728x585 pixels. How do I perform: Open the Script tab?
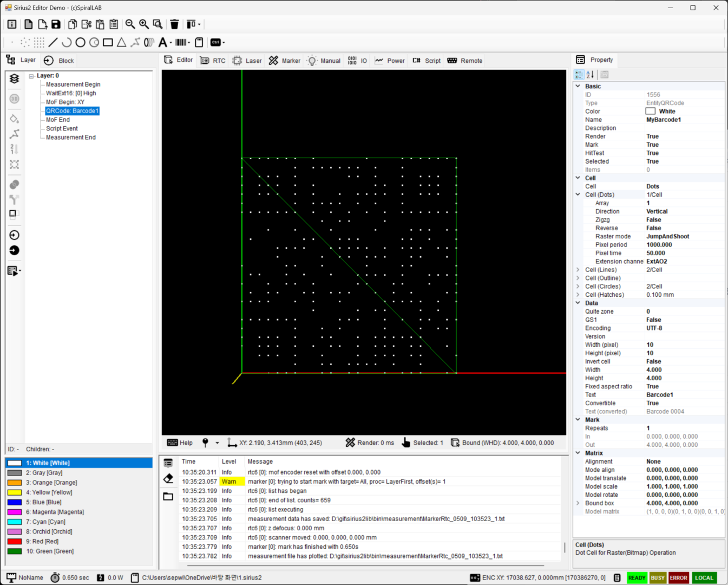427,61
